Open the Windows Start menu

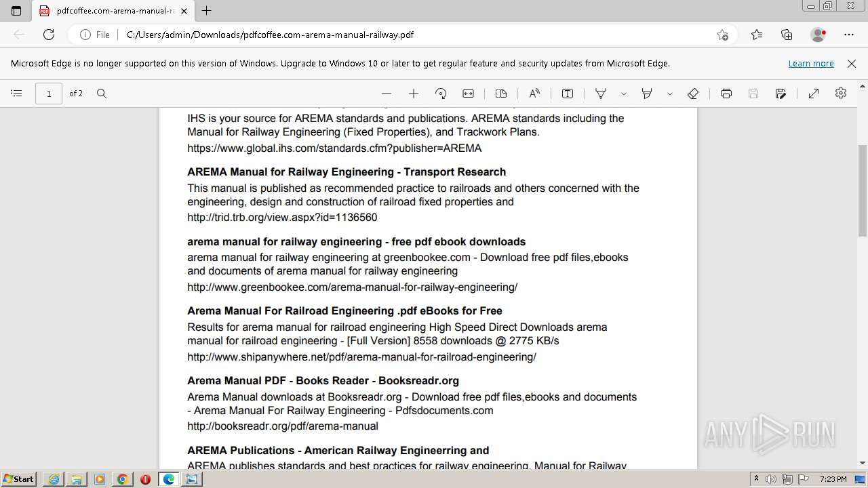pyautogui.click(x=19, y=479)
